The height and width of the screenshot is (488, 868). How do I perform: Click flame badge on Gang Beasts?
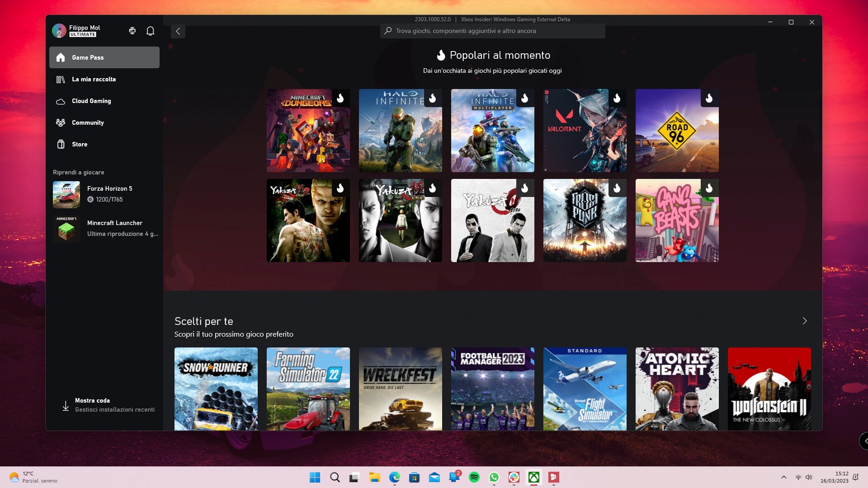(x=709, y=188)
